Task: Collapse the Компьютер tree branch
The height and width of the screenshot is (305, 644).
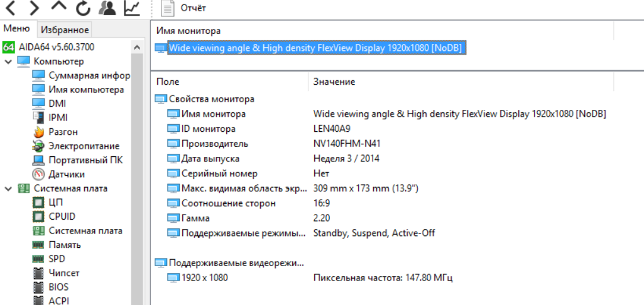Action: [x=8, y=62]
